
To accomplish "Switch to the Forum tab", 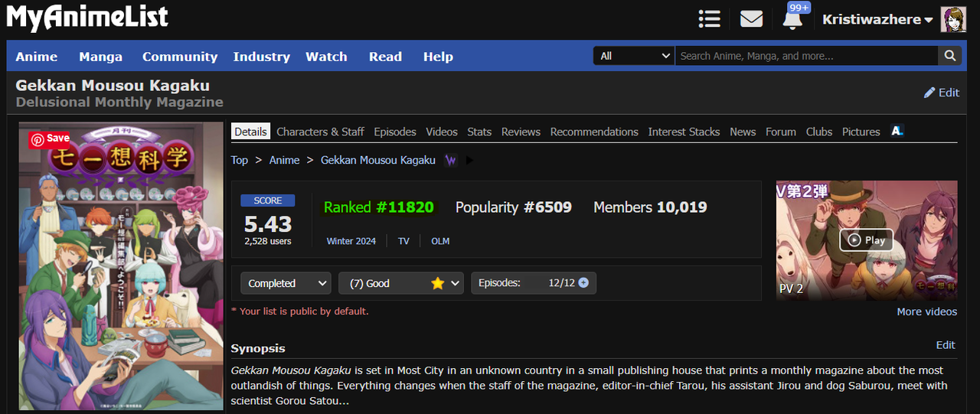I will point(781,132).
